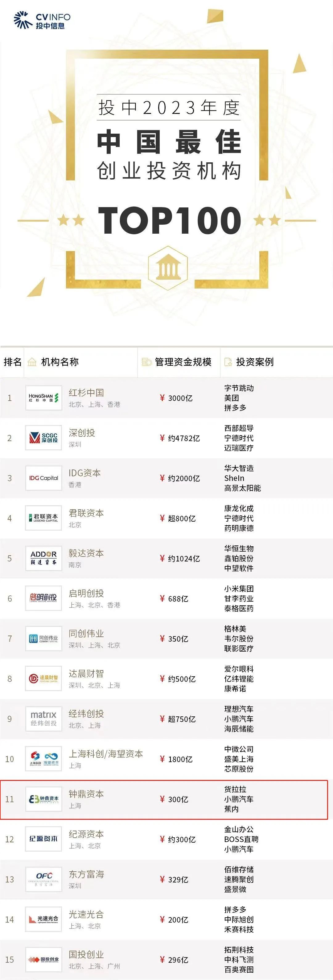Click the SCGC 深创投 logo
Image resolution: width=333 pixels, height=980 pixels.
pos(44,438)
